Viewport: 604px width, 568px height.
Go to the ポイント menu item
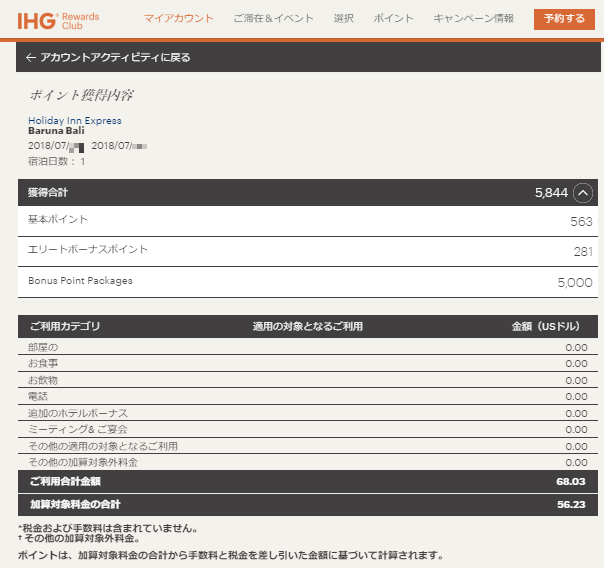pos(393,19)
